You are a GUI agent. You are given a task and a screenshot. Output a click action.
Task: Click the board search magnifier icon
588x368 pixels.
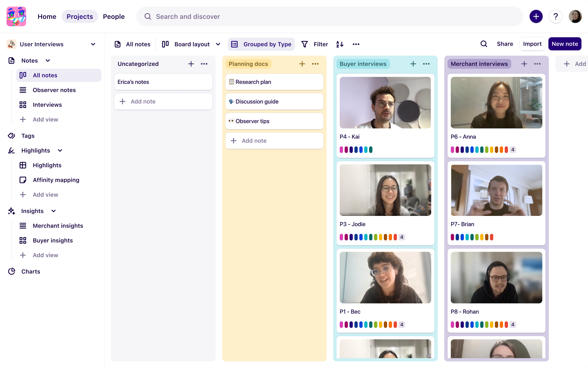click(484, 44)
